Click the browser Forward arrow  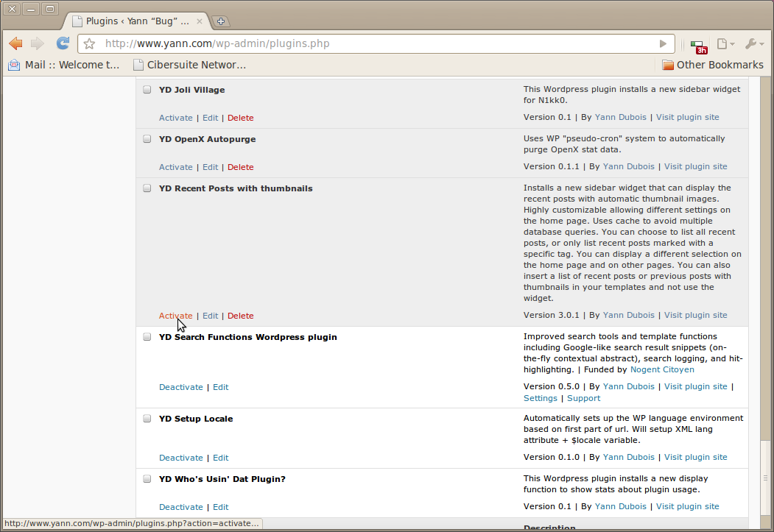pyautogui.click(x=38, y=43)
